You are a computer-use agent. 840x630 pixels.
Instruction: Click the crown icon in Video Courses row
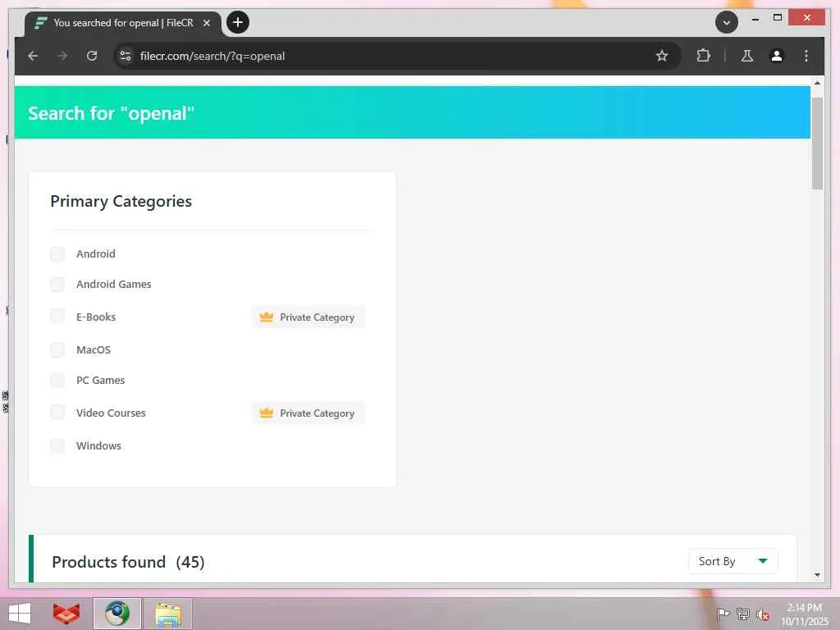point(267,413)
